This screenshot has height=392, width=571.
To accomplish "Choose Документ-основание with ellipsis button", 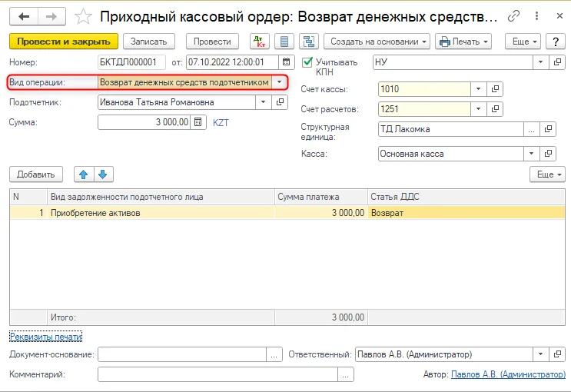I will click(x=274, y=354).
